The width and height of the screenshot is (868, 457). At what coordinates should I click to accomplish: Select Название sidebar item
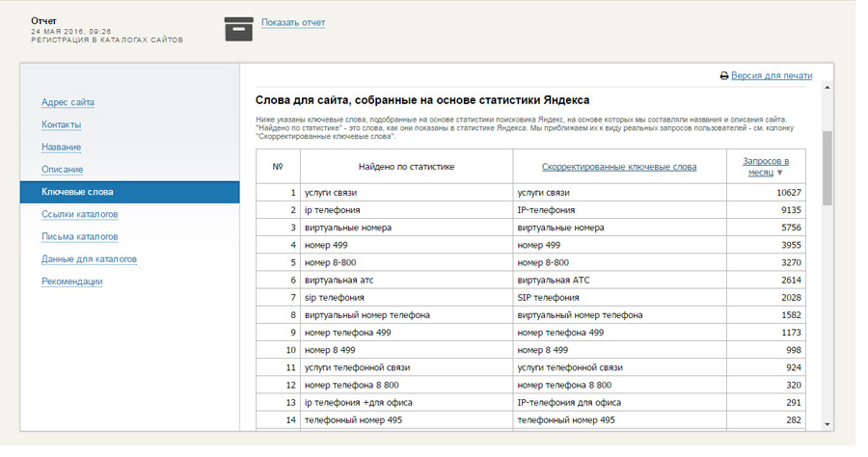61,147
